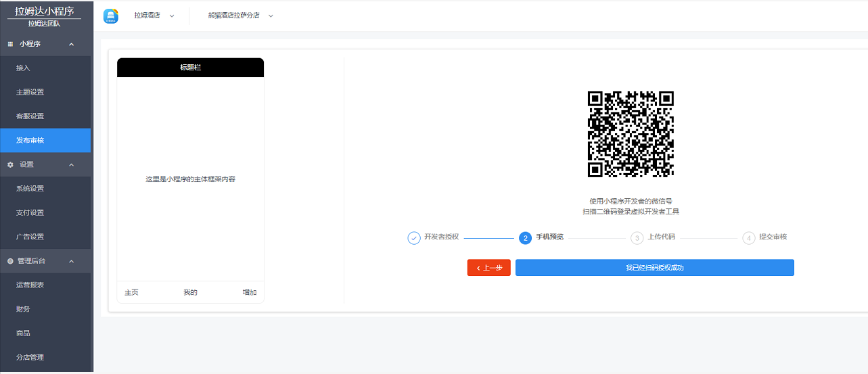This screenshot has height=374, width=868.
Task: Click the 标题栏 preview title bar
Action: point(190,68)
